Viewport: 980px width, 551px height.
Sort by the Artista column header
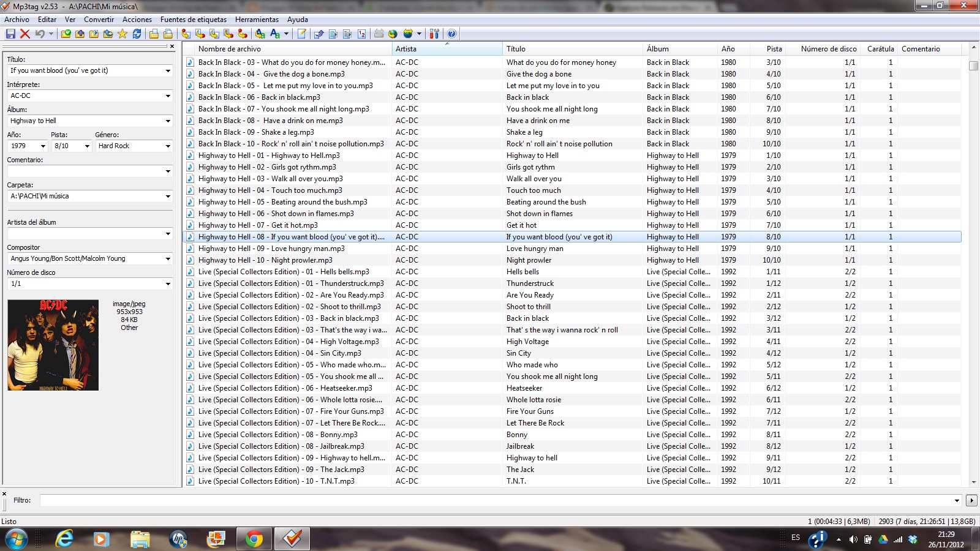[x=447, y=49]
